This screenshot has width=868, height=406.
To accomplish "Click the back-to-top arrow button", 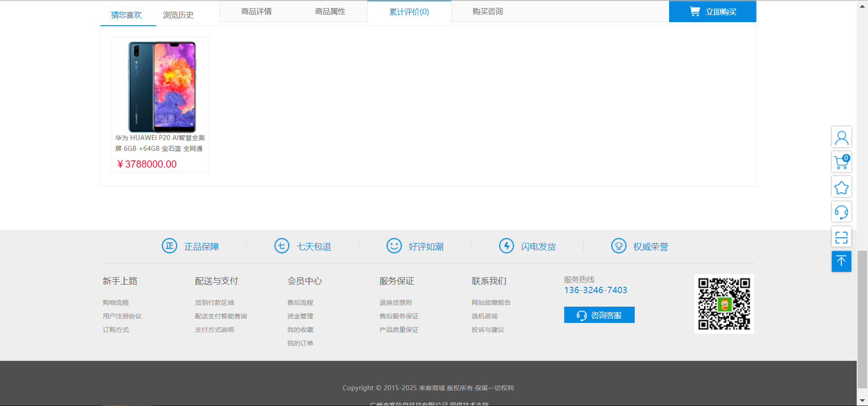I will tap(841, 261).
